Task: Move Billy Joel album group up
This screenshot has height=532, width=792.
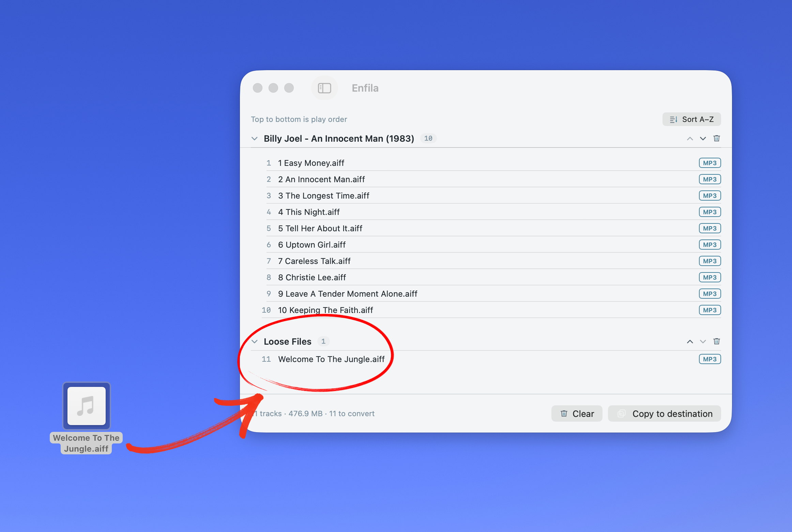Action: pyautogui.click(x=690, y=139)
